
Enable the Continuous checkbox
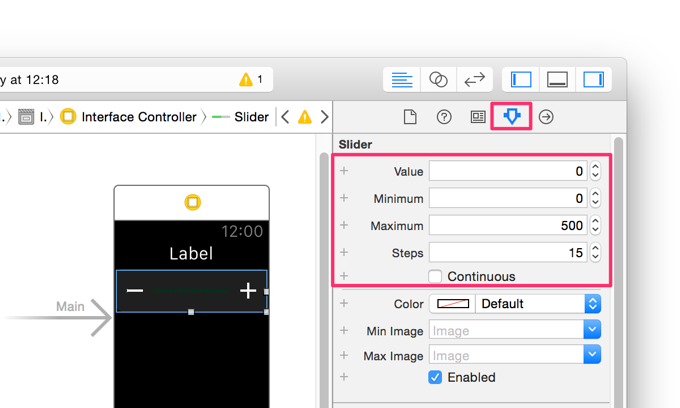pos(435,276)
